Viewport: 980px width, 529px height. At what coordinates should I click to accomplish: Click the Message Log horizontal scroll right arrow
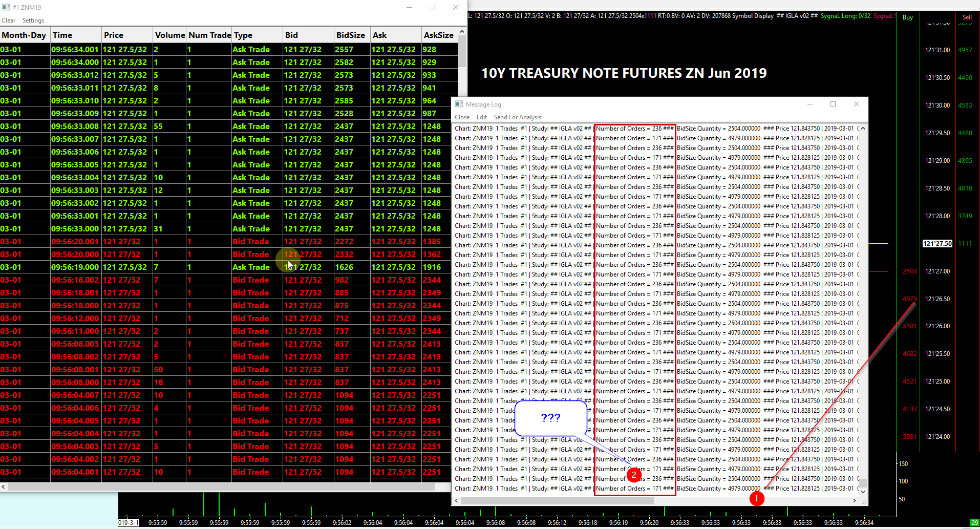tap(855, 500)
